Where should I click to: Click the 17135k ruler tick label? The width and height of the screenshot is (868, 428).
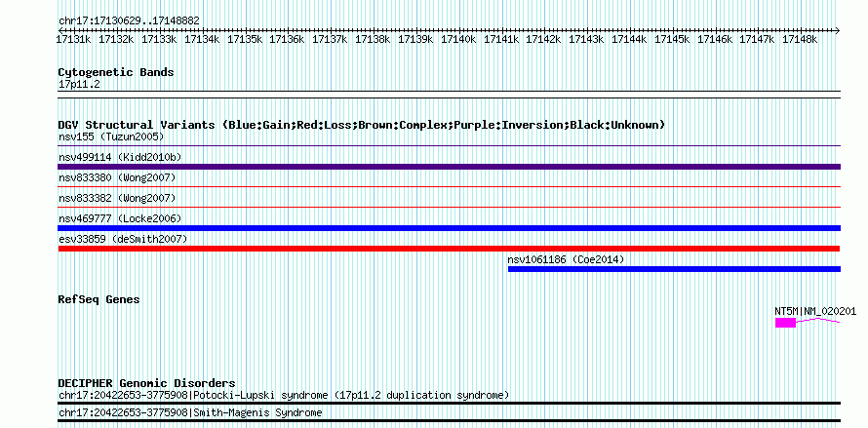244,39
